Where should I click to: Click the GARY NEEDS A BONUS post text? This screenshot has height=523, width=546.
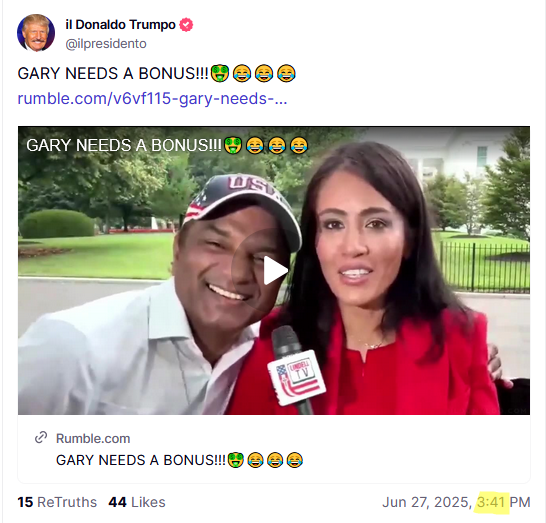tap(113, 73)
